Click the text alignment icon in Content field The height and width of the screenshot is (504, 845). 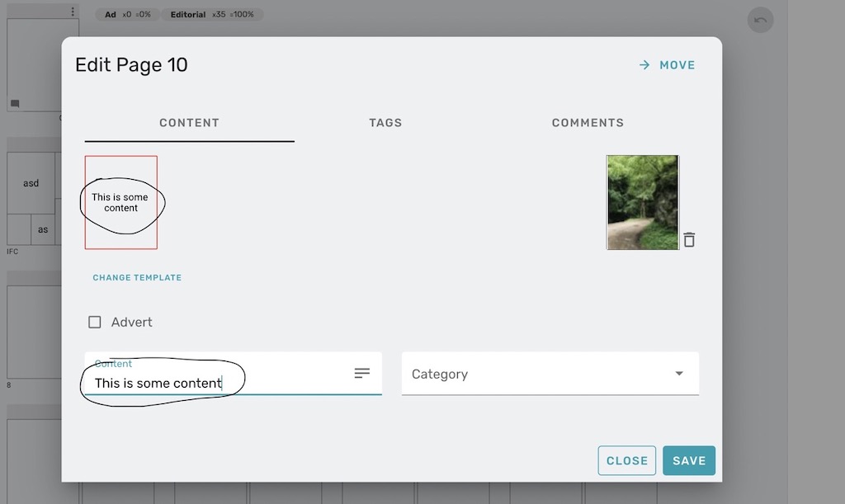tap(362, 373)
